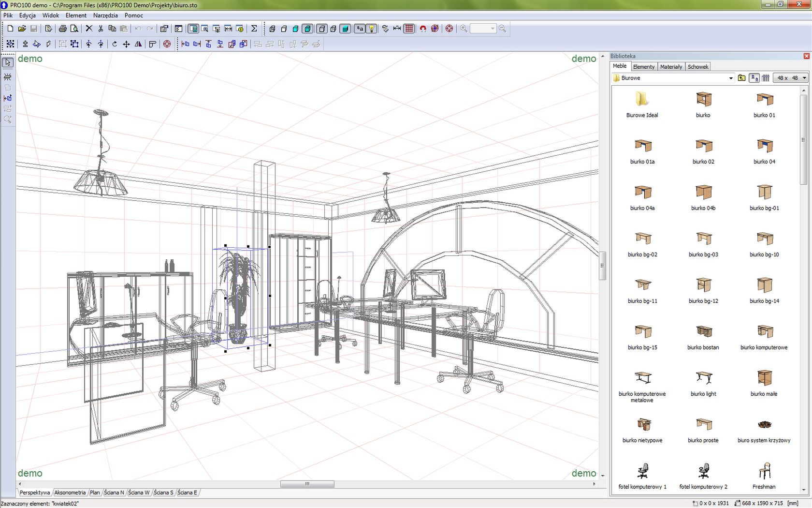The image size is (812, 508).
Task: Switch to the Materiały library tab
Action: pos(671,67)
